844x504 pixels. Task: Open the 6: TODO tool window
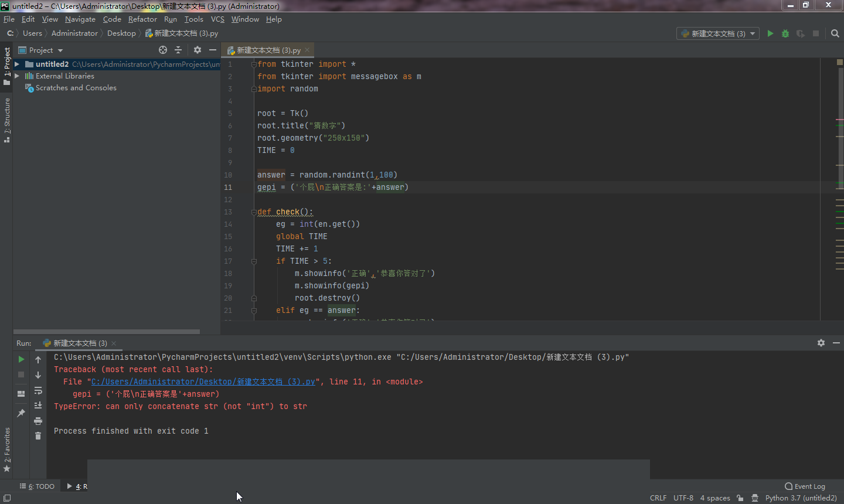(x=37, y=486)
